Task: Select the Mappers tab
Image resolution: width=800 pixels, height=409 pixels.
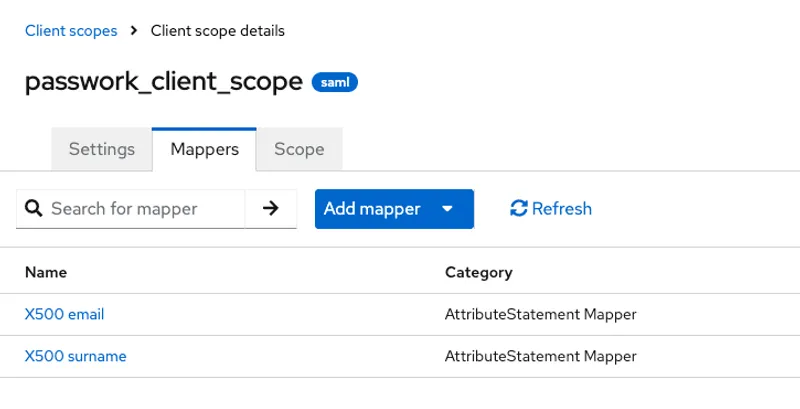Action: point(204,149)
